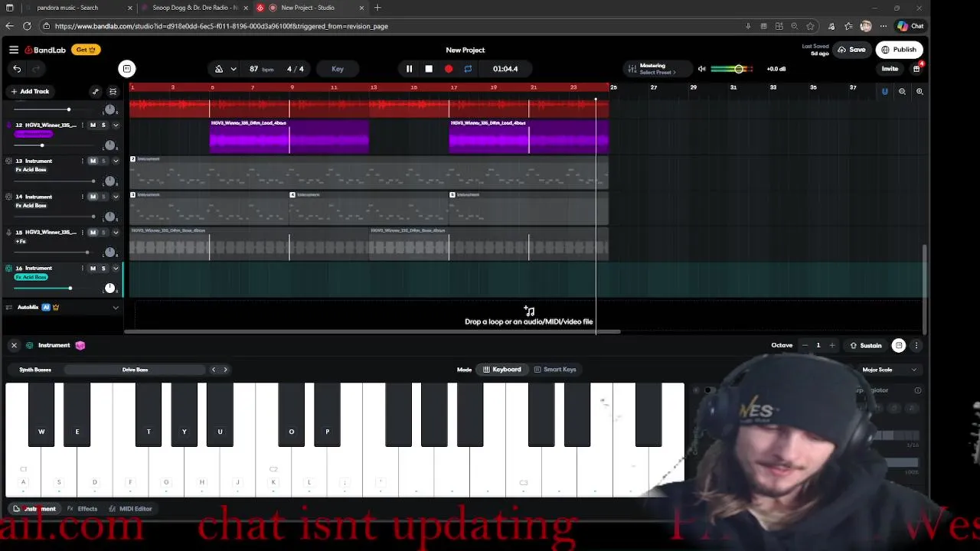
Task: Switch to Smart Keys mode
Action: point(555,370)
